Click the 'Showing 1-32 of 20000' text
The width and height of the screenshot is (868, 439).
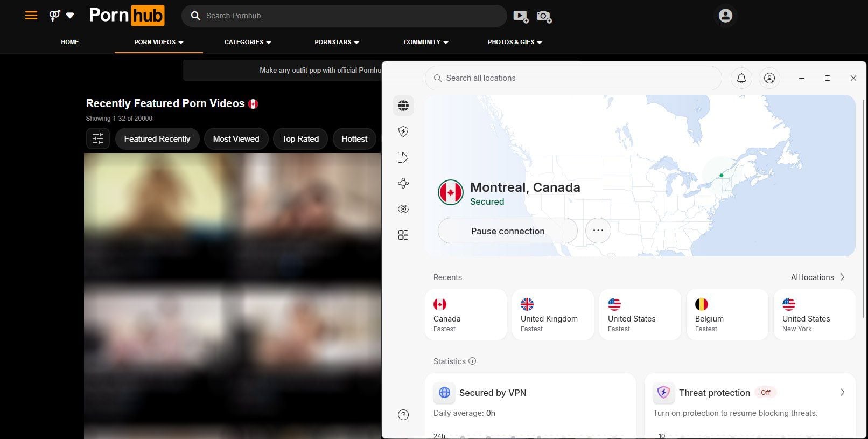click(x=119, y=119)
